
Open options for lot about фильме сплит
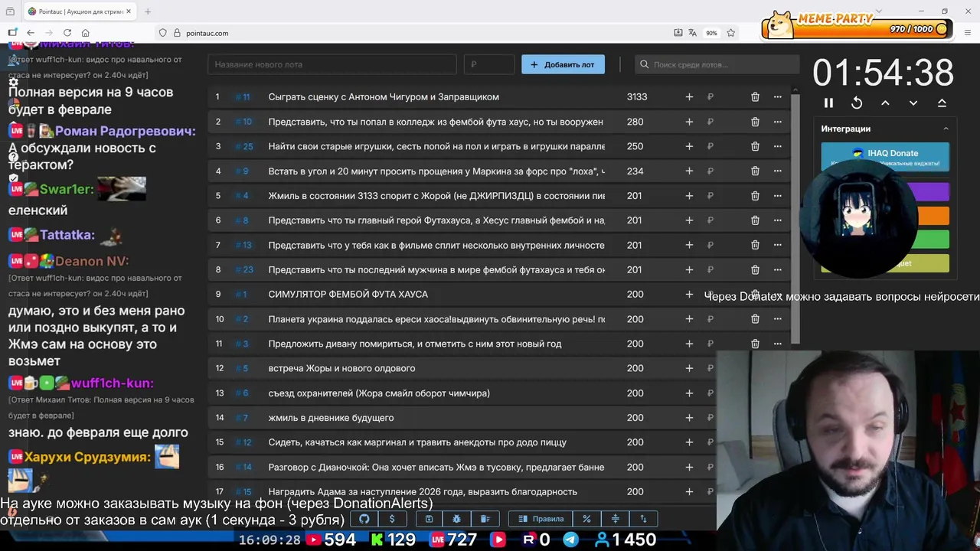(x=778, y=245)
